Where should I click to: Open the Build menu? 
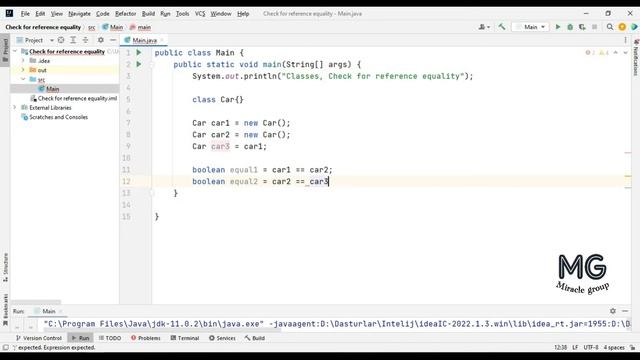point(148,13)
